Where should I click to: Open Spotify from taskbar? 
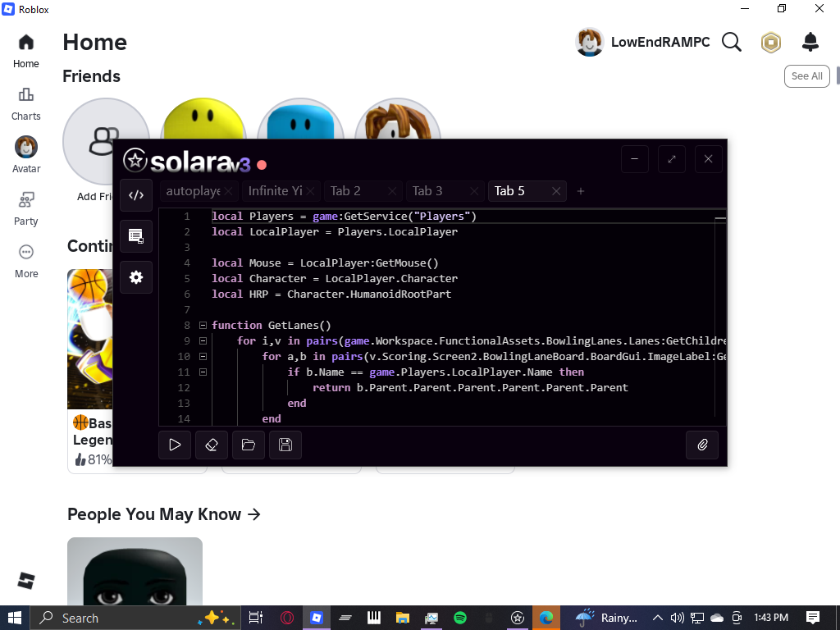459,618
